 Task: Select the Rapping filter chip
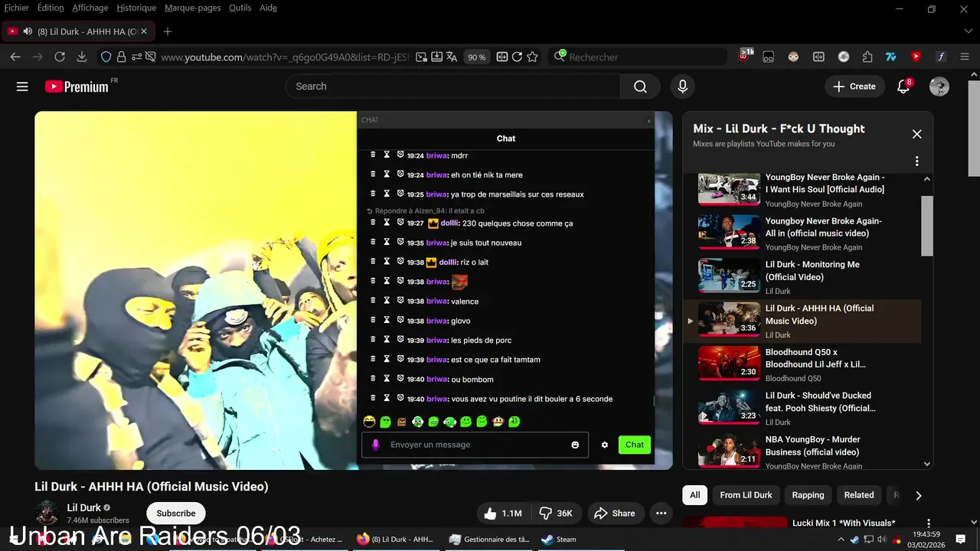tap(808, 495)
